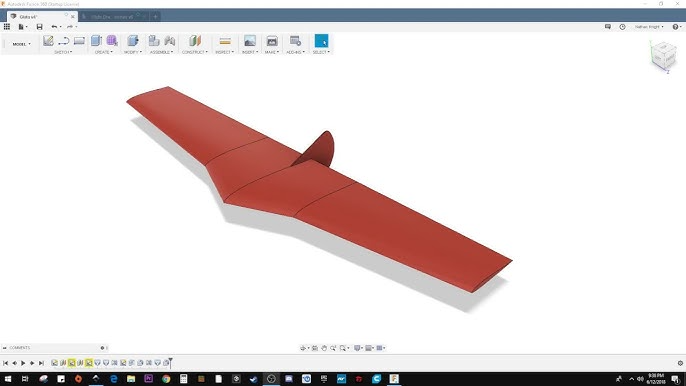Select the Create Sketch tool
The width and height of the screenshot is (686, 386).
[x=48, y=41]
